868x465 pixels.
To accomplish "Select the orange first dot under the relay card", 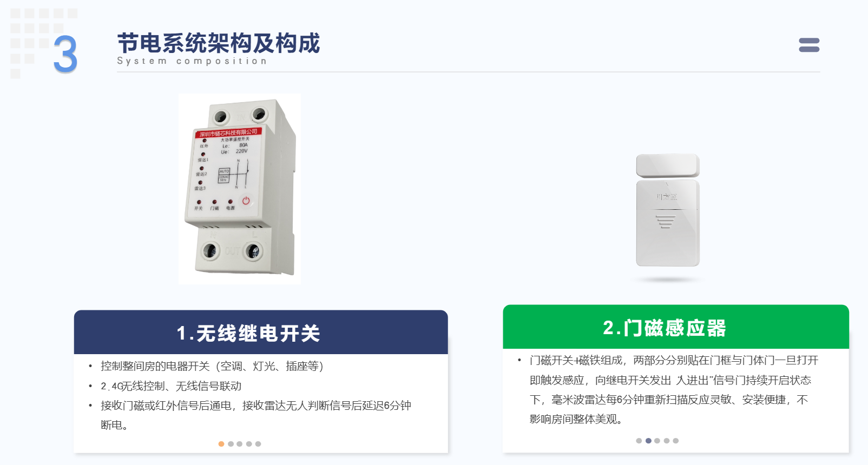I will tap(221, 444).
